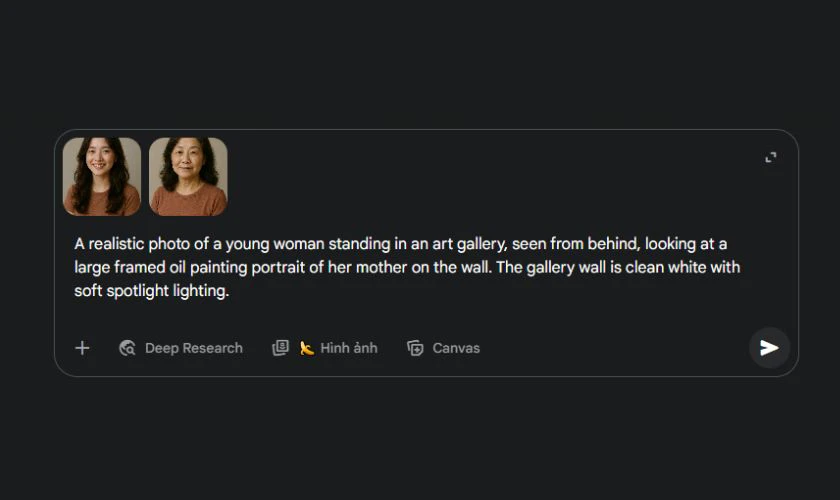Expand the prompt box to full screen
This screenshot has height=500, width=840.
pyautogui.click(x=771, y=157)
